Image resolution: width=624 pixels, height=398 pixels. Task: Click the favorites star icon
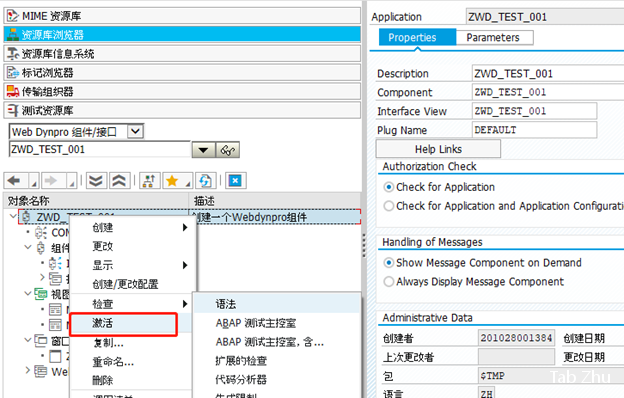click(x=172, y=181)
